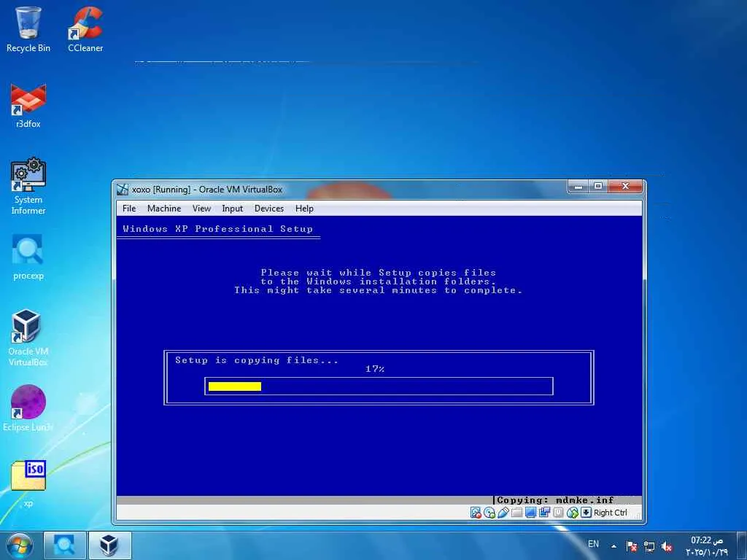747x560 pixels.
Task: Click the network adapter status icon
Action: click(x=572, y=513)
